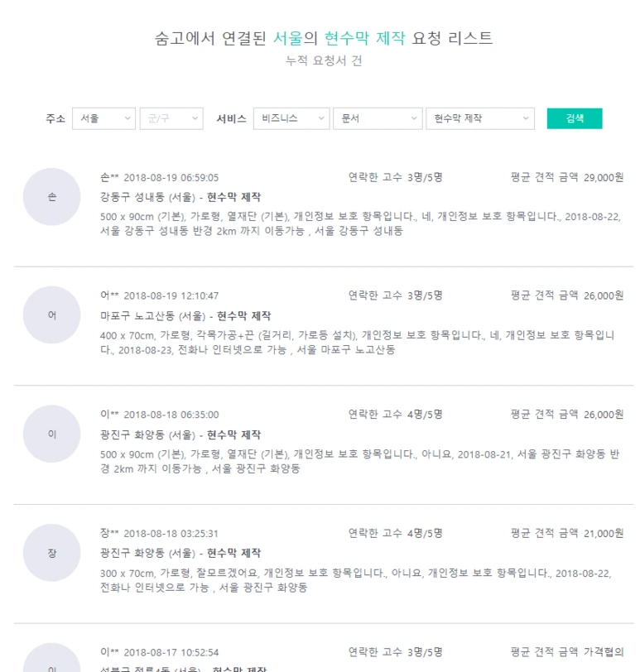Click 평균 견적 금액 29,000원 label
The width and height of the screenshot is (640, 672).
click(x=566, y=177)
